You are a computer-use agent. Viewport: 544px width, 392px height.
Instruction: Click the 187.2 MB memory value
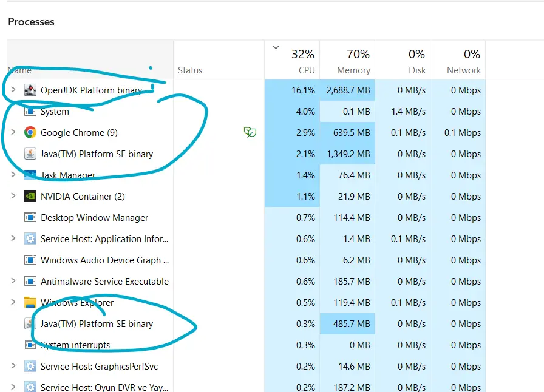pos(352,388)
